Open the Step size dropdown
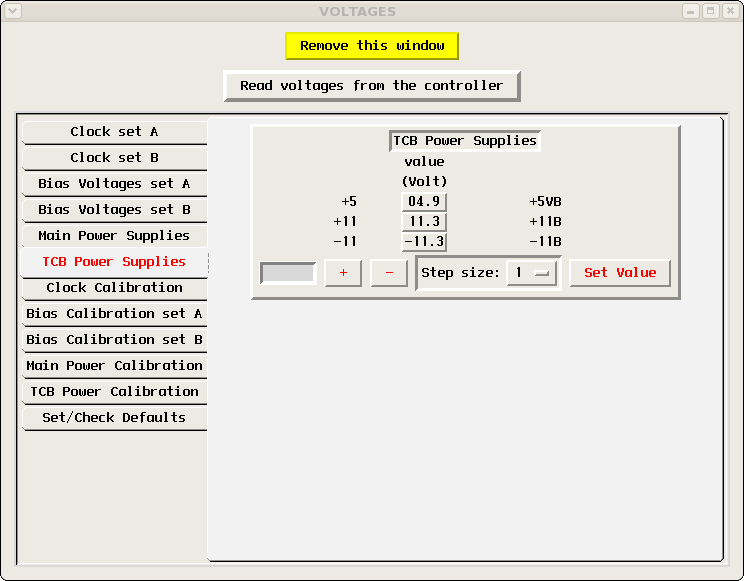Screen dimensions: 744x581 [x=531, y=273]
